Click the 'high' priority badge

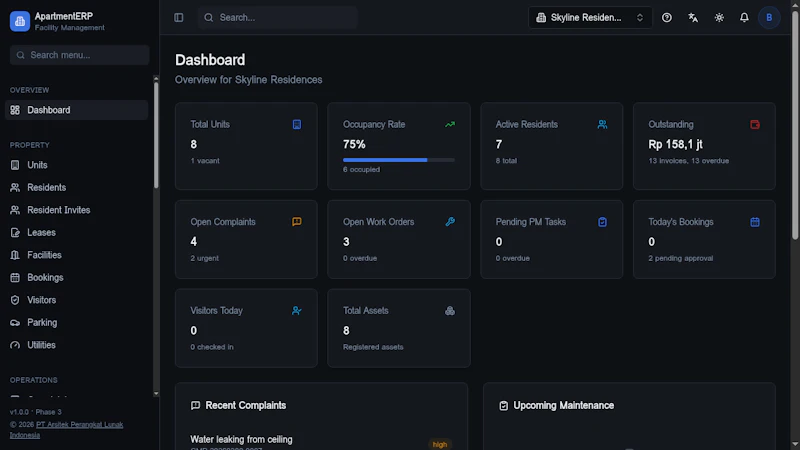(440, 444)
